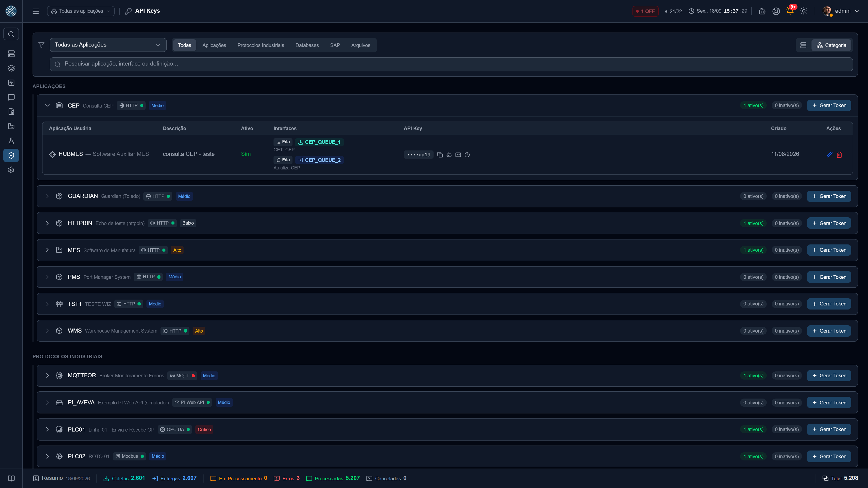The image size is (868, 488).
Task: Open the notifications bell icon
Action: [x=790, y=11]
